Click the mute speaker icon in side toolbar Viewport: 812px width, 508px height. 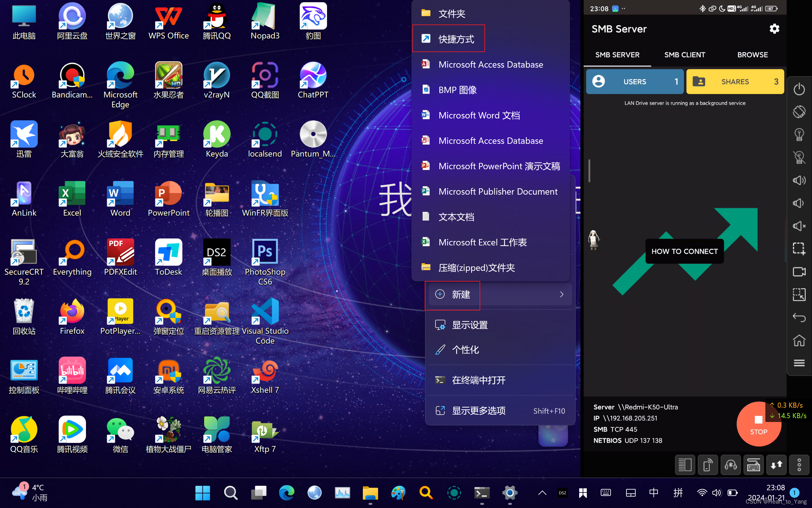pyautogui.click(x=799, y=226)
